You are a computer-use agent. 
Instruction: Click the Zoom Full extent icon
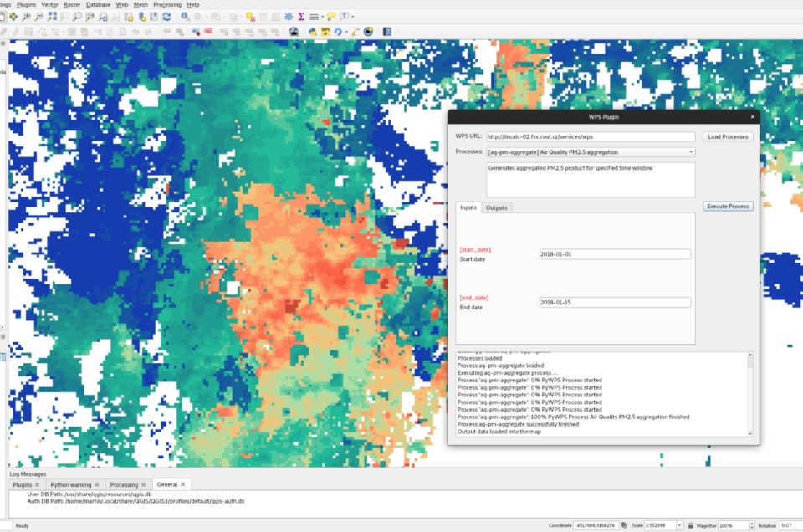[52, 17]
